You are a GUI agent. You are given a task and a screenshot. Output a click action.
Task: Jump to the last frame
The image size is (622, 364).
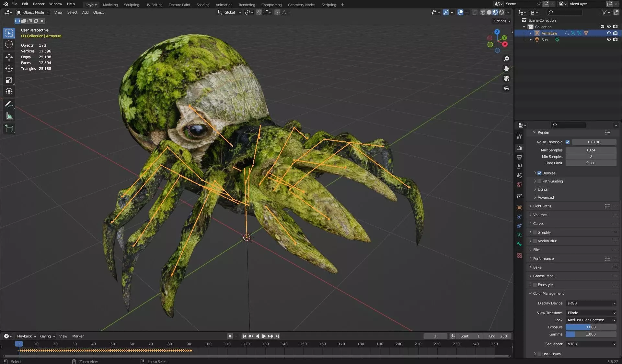(x=277, y=336)
